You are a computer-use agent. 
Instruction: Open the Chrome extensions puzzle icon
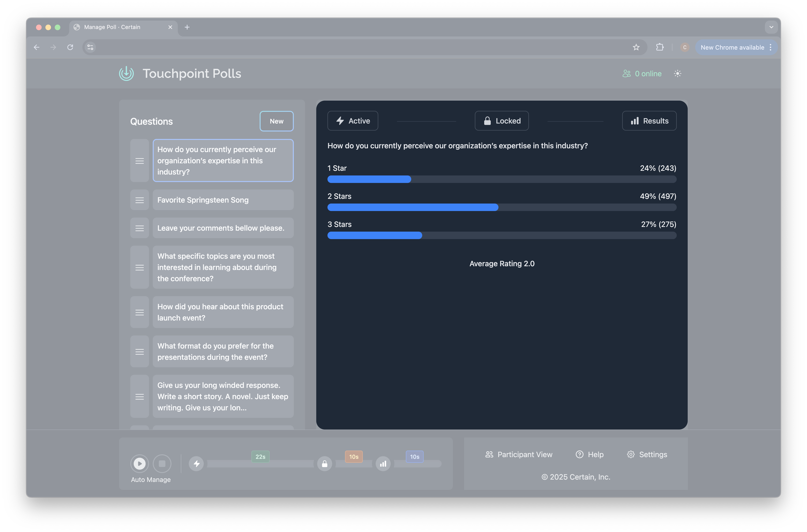click(660, 47)
